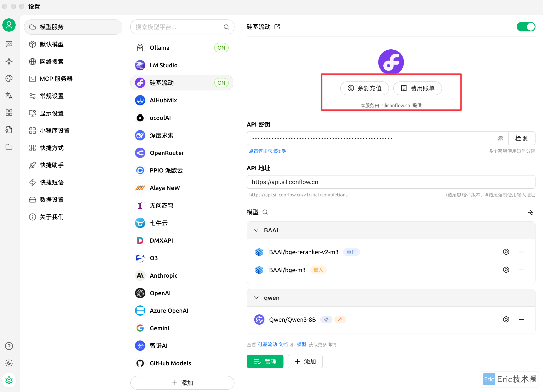
Task: Open 网络搜索 settings
Action: click(73, 62)
